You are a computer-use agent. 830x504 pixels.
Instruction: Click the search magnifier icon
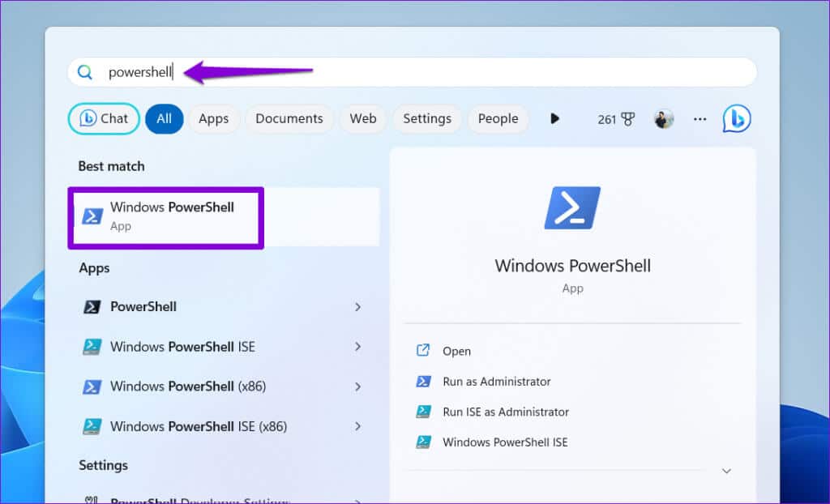point(84,72)
